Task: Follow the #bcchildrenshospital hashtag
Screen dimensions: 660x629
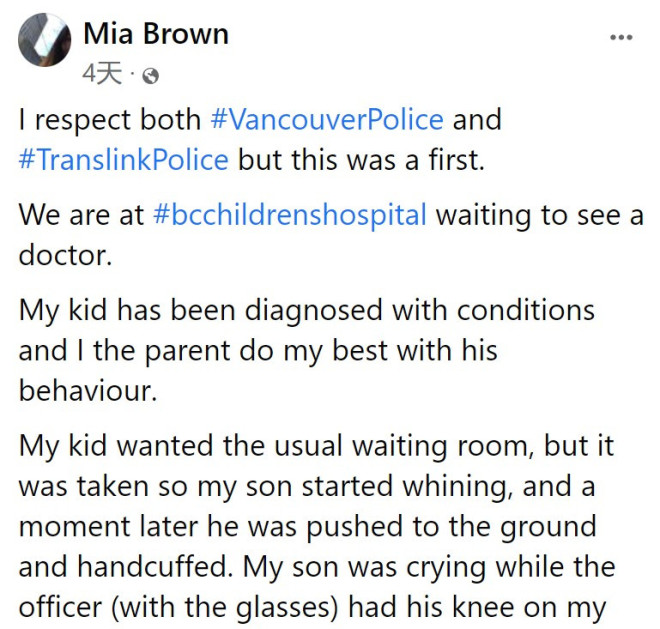Action: tap(290, 216)
